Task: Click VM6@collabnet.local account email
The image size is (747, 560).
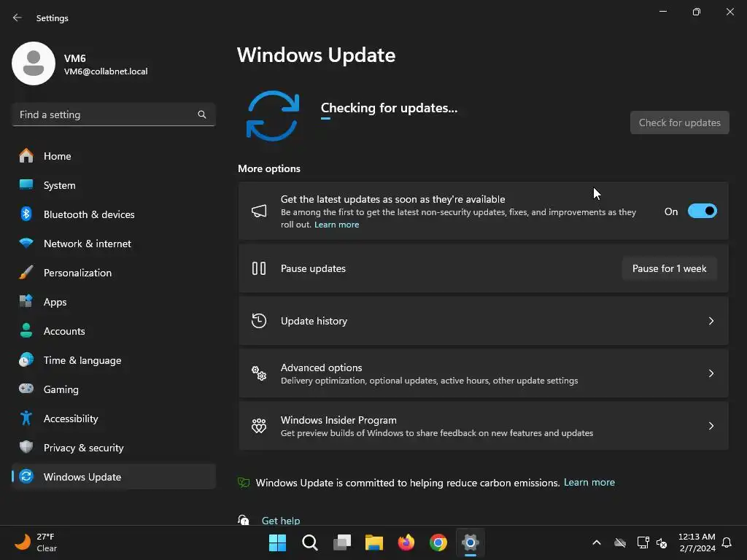Action: point(106,71)
